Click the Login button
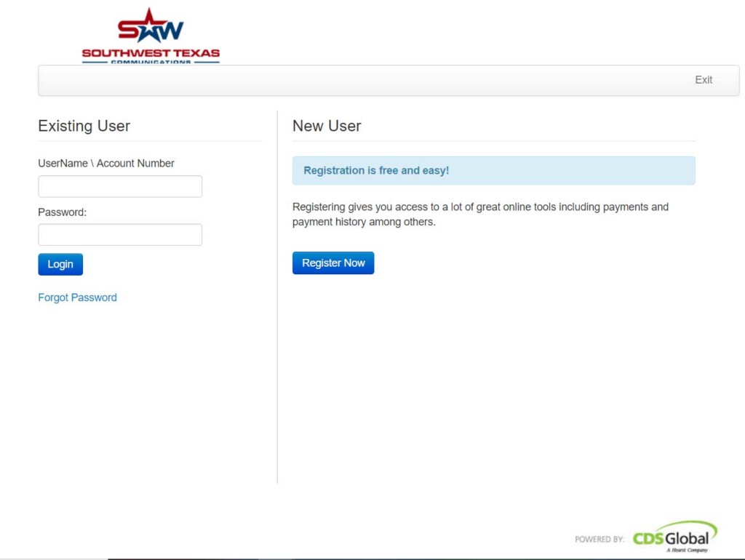Screen dimensions: 745x560 tap(60, 264)
